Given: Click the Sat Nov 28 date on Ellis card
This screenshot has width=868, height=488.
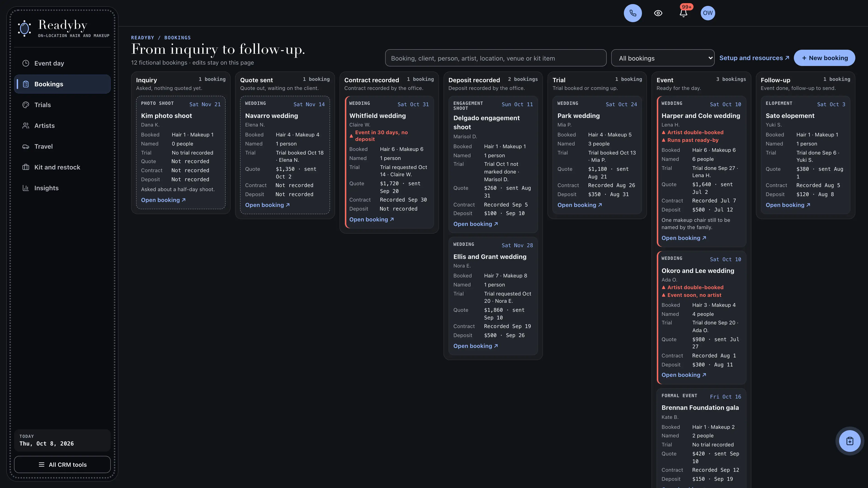Looking at the screenshot, I should pyautogui.click(x=517, y=245).
